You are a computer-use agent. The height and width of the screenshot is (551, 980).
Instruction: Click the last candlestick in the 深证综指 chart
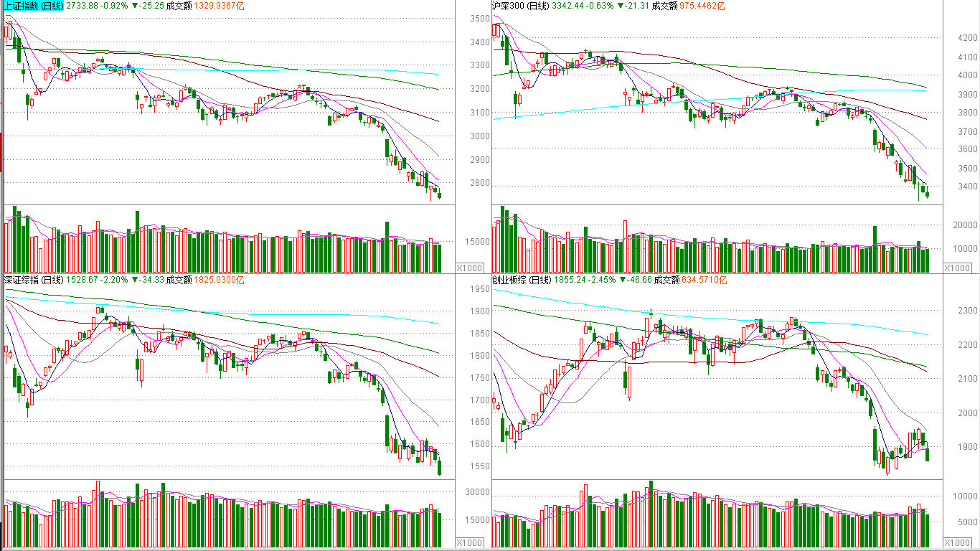(439, 467)
